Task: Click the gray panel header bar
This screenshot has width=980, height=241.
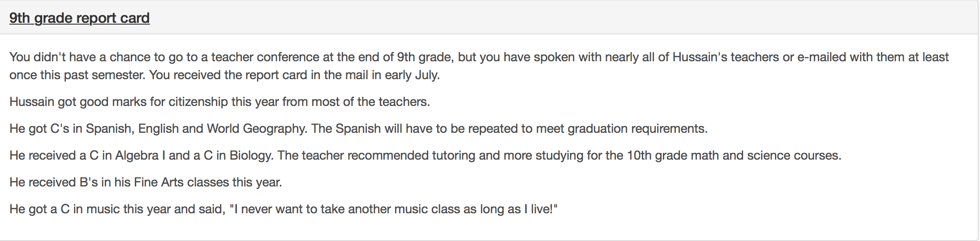Action: pos(489,17)
